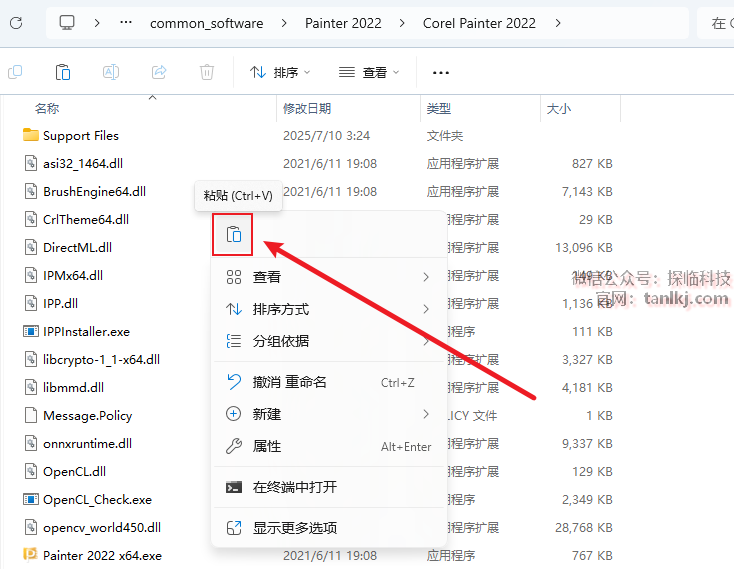Viewport: 734px width, 569px height.
Task: Navigate to common_software in breadcrumb
Action: coord(206,23)
